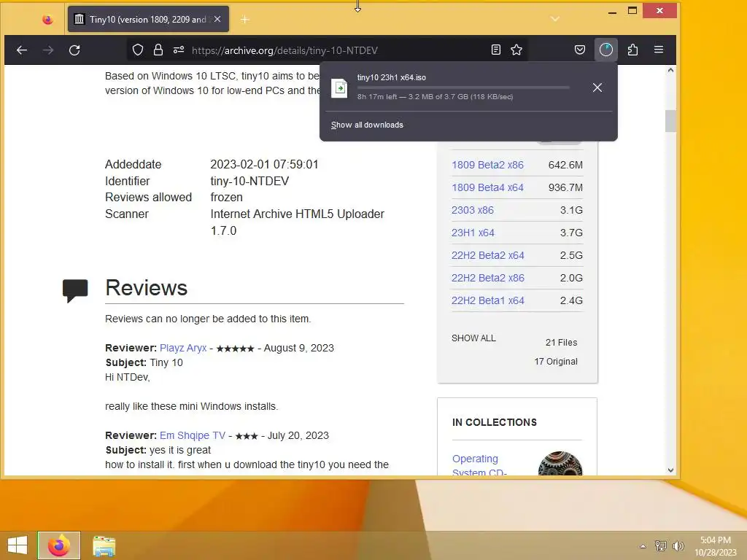The height and width of the screenshot is (560, 747).
Task: Open a new tab with plus button
Action: pyautogui.click(x=245, y=20)
